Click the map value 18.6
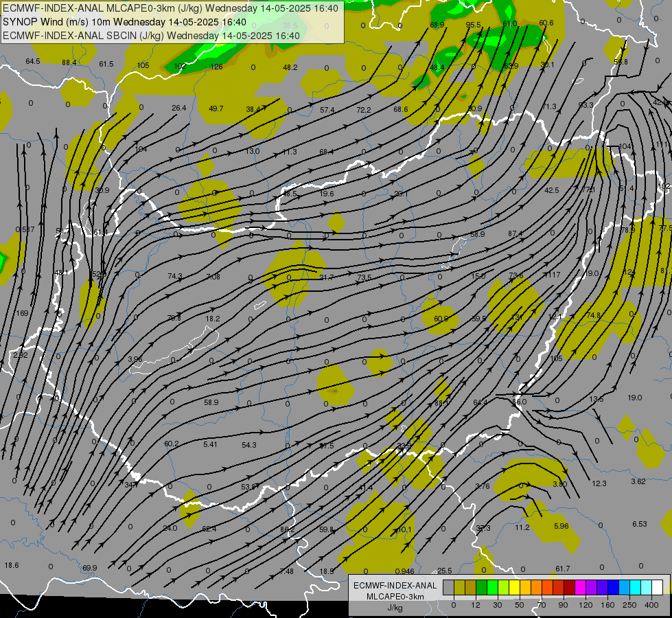This screenshot has width=672, height=618. tap(12, 565)
